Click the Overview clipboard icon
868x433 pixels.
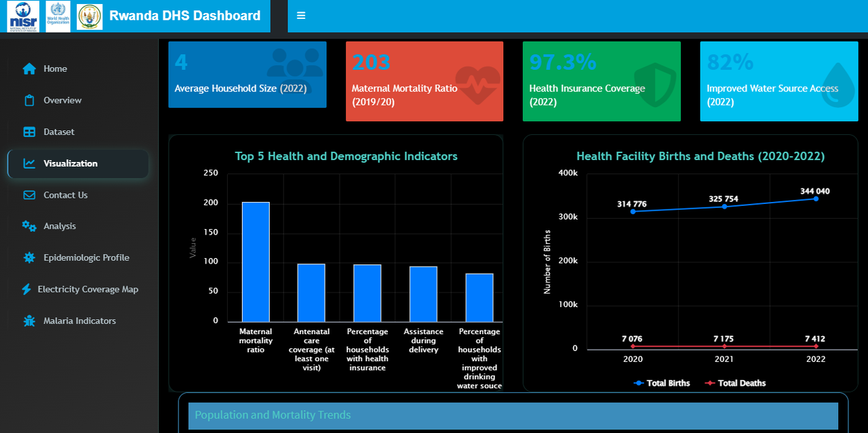[x=29, y=100]
